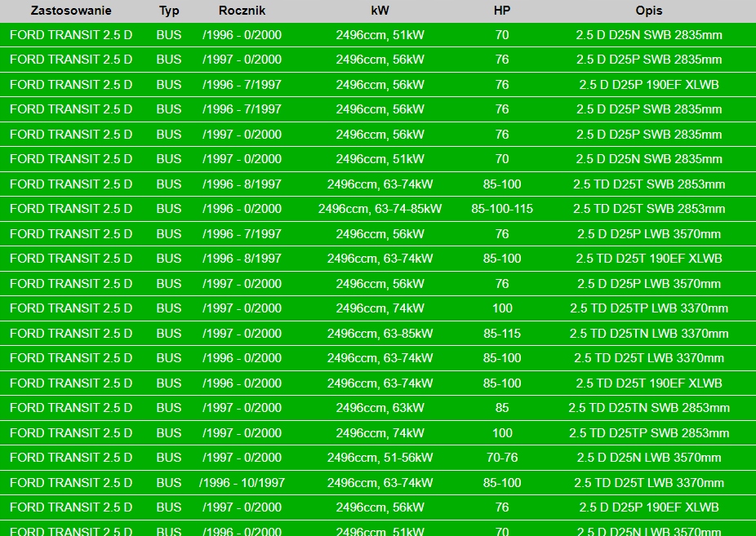756x536 pixels.
Task: Click 'TD D25T LWB 3370mm' description in /1996 - 0/2000 row
Action: pos(649,358)
